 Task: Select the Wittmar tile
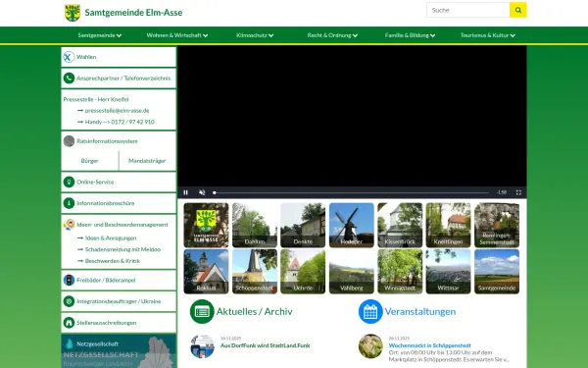[x=448, y=271]
